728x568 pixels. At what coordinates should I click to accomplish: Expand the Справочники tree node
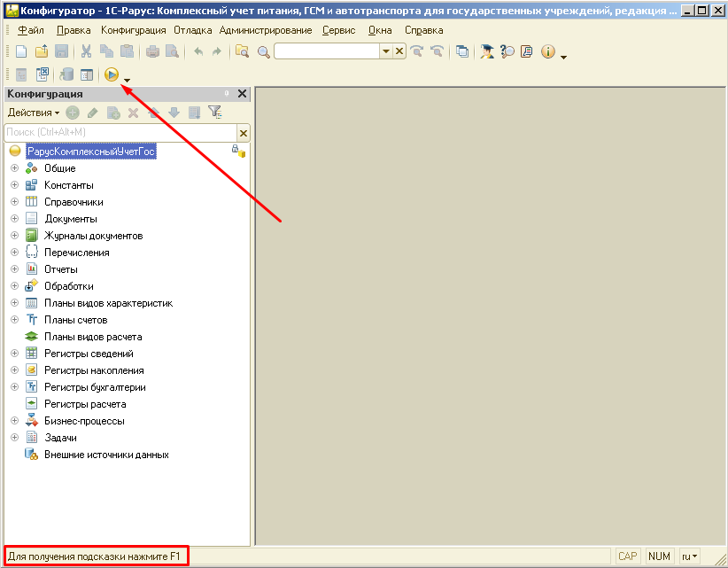point(14,201)
